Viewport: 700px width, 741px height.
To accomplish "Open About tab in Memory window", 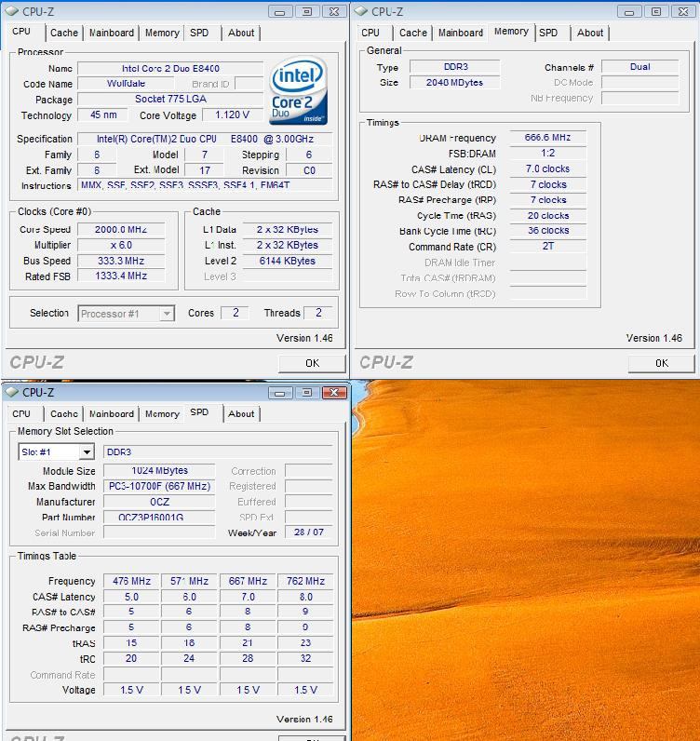I will 590,33.
